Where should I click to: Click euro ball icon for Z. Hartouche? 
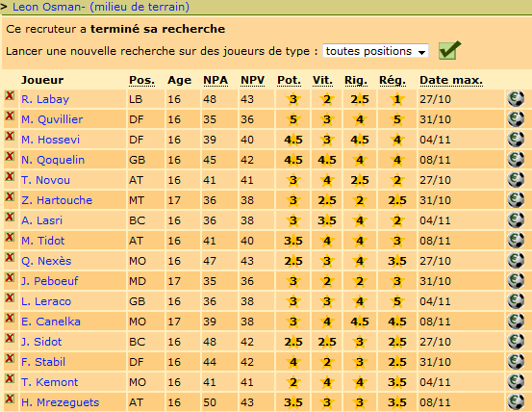(516, 199)
